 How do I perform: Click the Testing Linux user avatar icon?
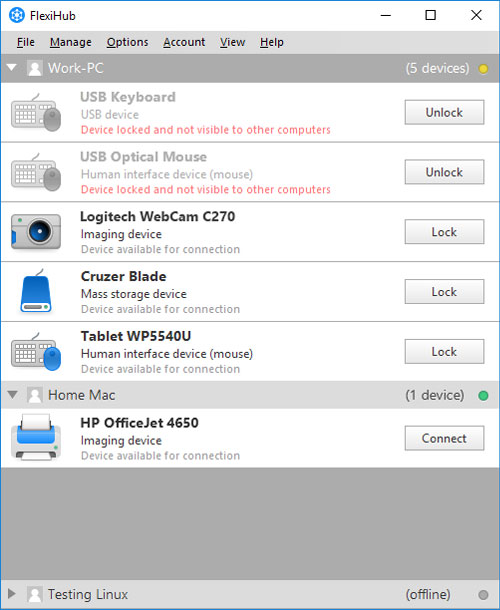click(35, 594)
